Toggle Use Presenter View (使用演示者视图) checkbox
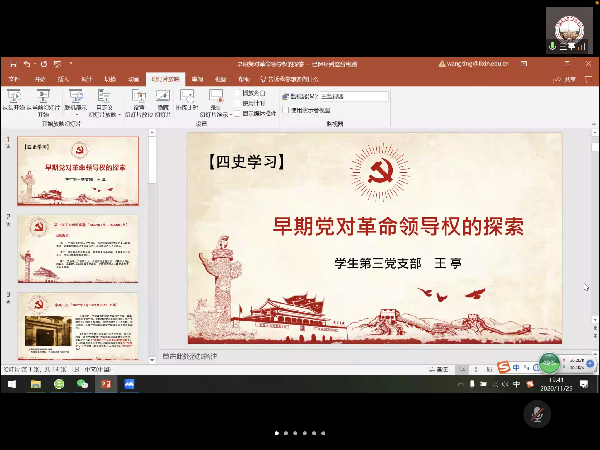600x450 pixels. tap(285, 110)
